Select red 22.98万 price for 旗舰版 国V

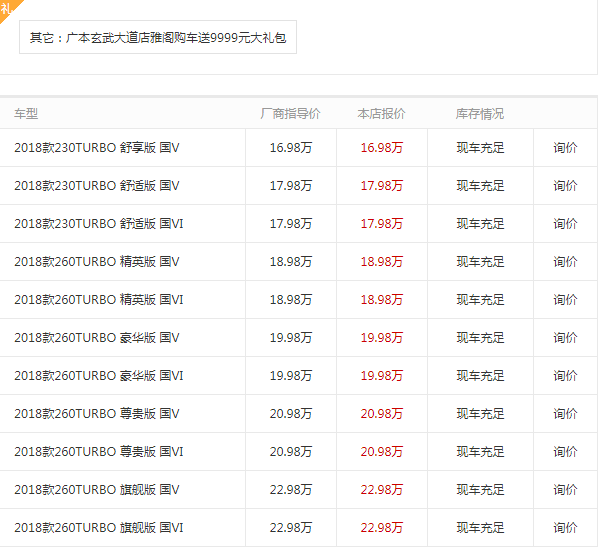pos(382,490)
